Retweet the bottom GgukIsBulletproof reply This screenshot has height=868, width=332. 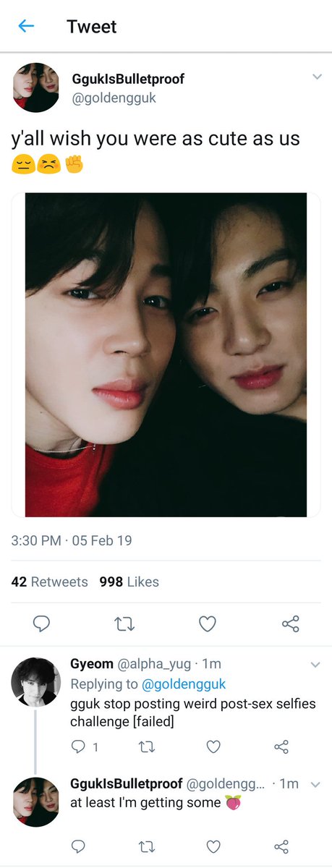coord(147,846)
